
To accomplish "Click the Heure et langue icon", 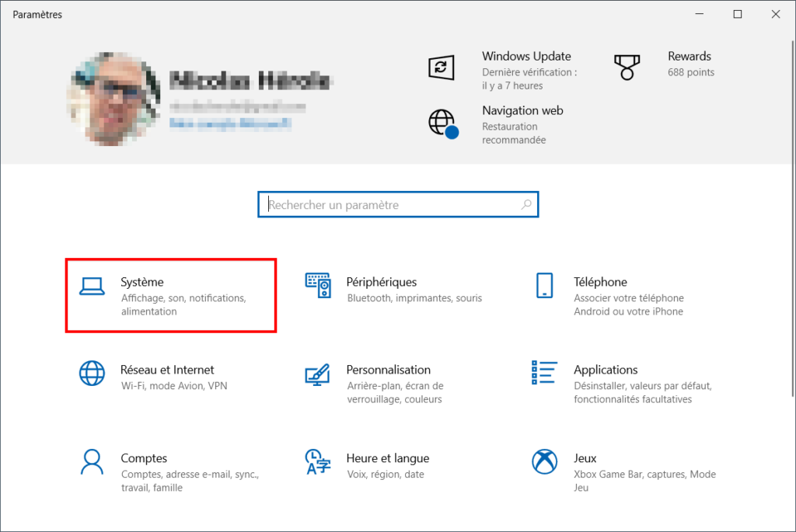I will (x=318, y=462).
